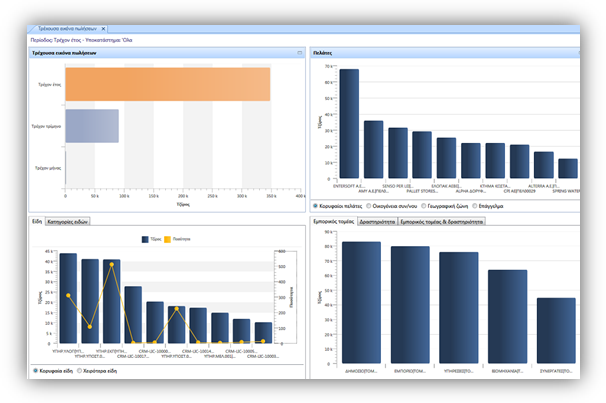The image size is (606, 403).
Task: Click the "PALLET STORES..." axis label
Action: (x=422, y=191)
